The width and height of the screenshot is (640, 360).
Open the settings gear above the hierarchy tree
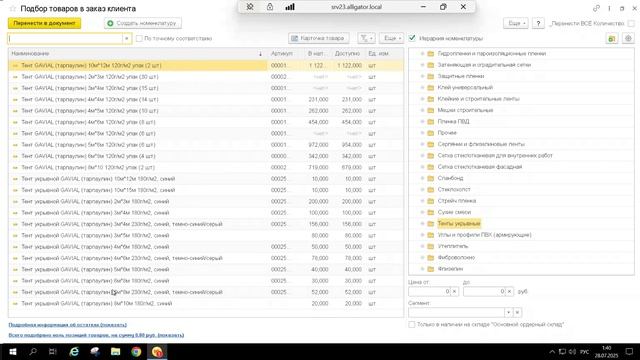coord(628,38)
